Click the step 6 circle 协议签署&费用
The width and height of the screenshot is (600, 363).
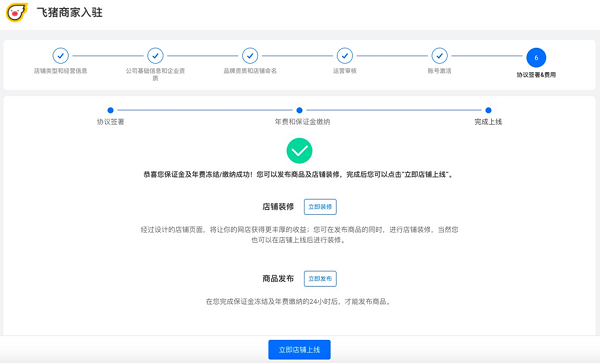(536, 57)
